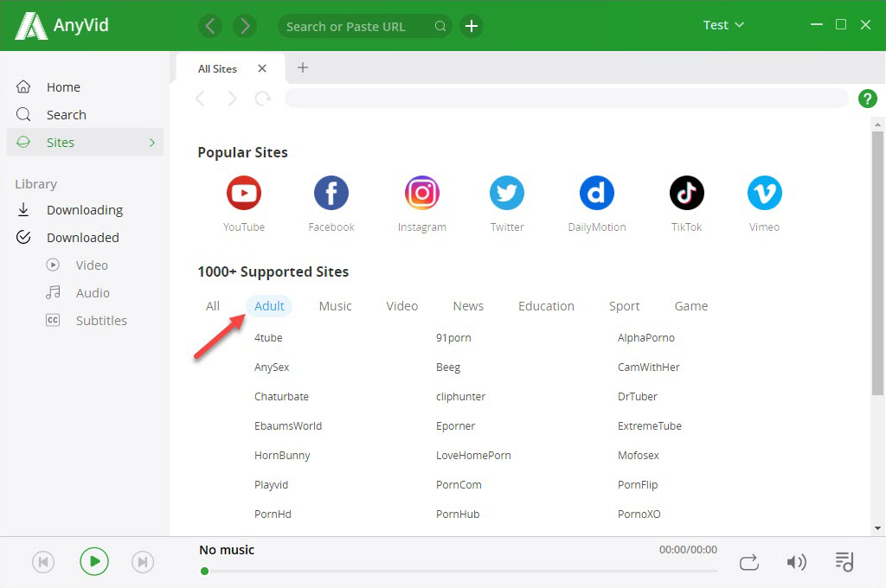Select the All Sites tab
Image resolution: width=886 pixels, height=588 pixels.
[217, 69]
